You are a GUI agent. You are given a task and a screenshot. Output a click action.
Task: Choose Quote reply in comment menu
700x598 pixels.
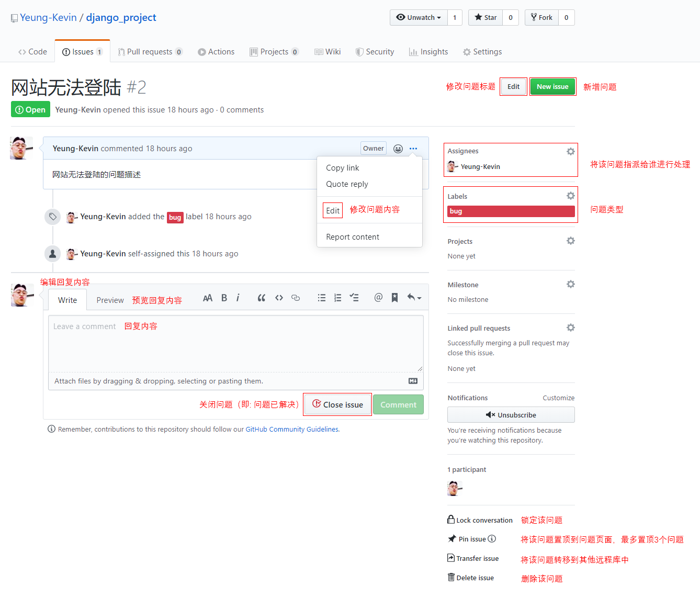coord(347,184)
